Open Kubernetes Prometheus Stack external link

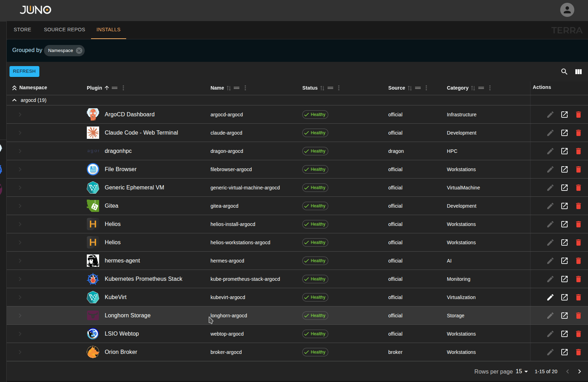coord(564,279)
